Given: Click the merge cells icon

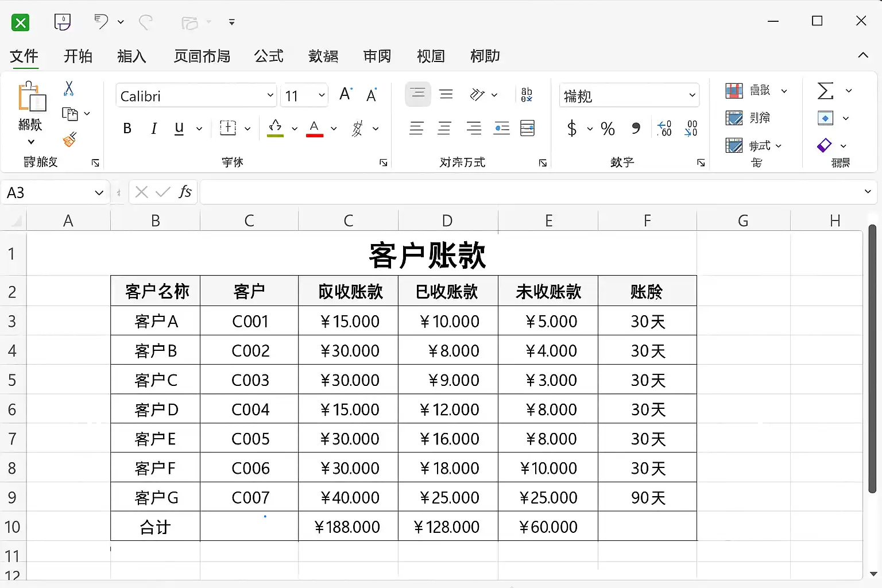Looking at the screenshot, I should [x=527, y=129].
